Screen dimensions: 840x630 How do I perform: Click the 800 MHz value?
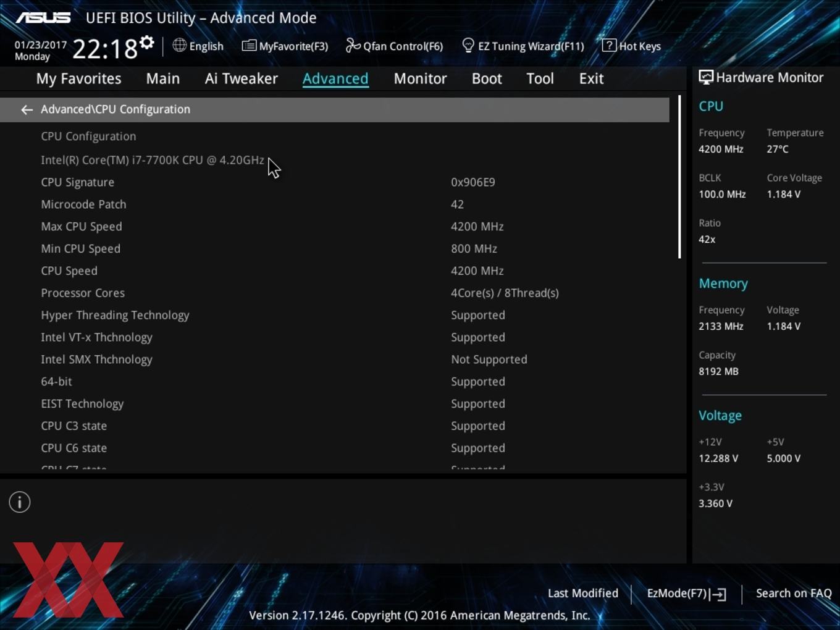[474, 249]
